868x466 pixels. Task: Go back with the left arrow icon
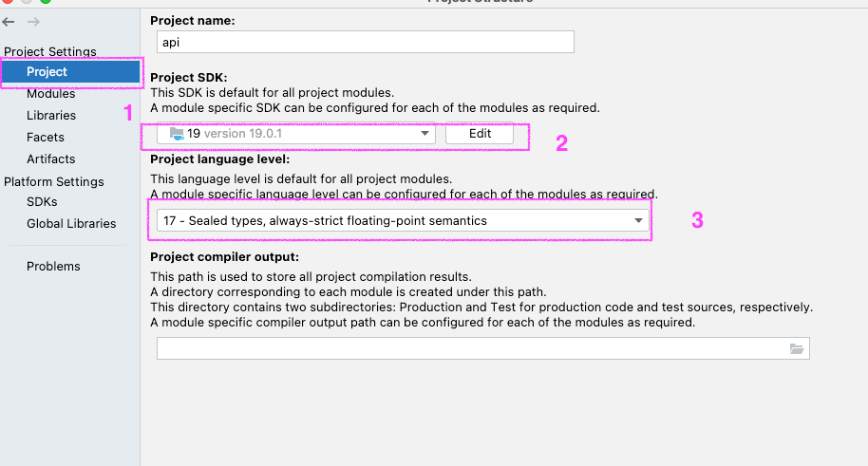(x=9, y=22)
